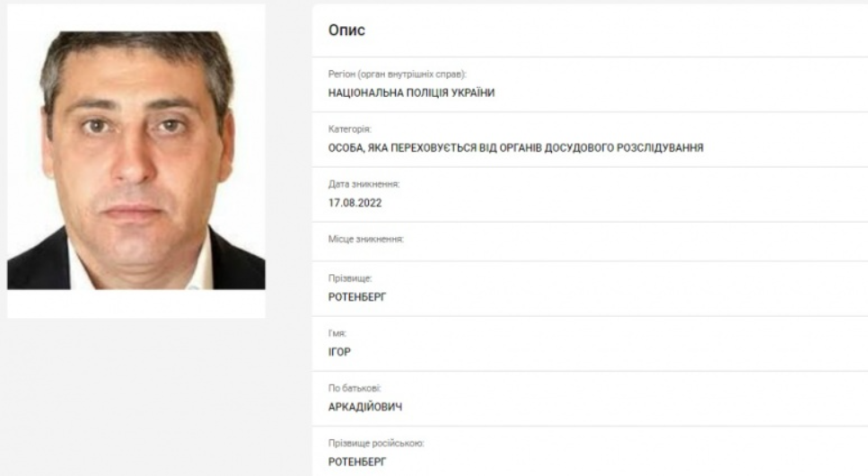Click the "Категорія" field label
Screen dimensions: 868x476
pyautogui.click(x=349, y=129)
